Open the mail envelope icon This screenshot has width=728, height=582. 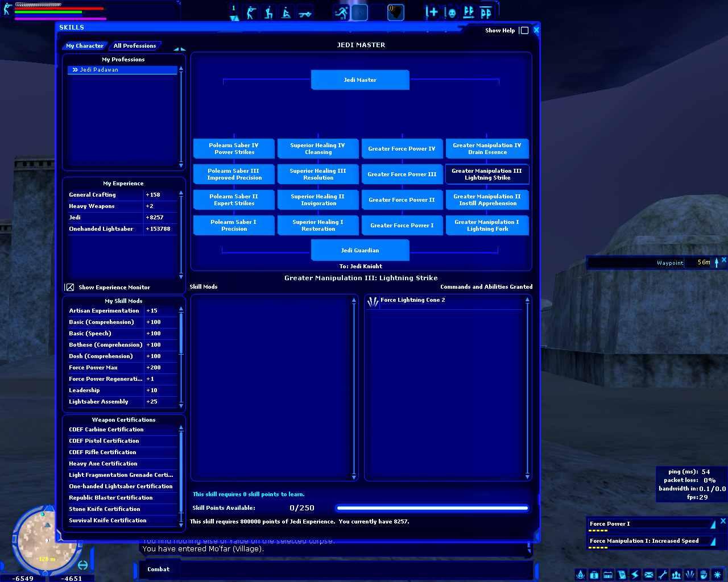(x=649, y=575)
